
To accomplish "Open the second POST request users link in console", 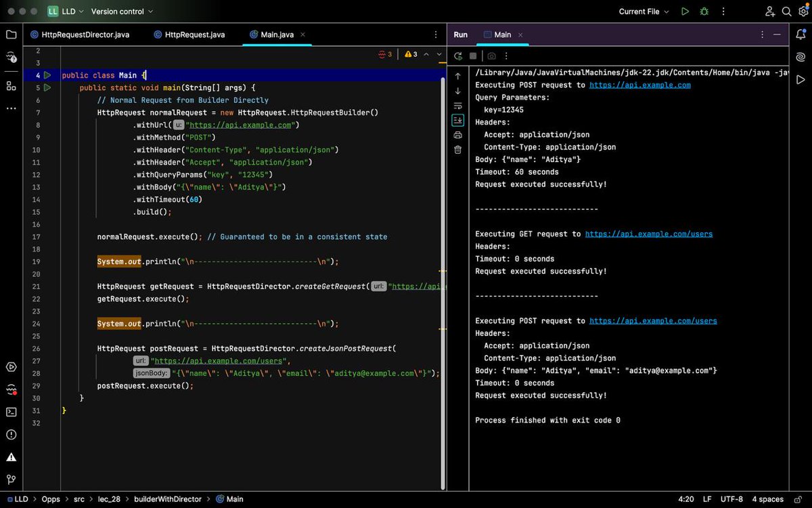I will (x=653, y=321).
